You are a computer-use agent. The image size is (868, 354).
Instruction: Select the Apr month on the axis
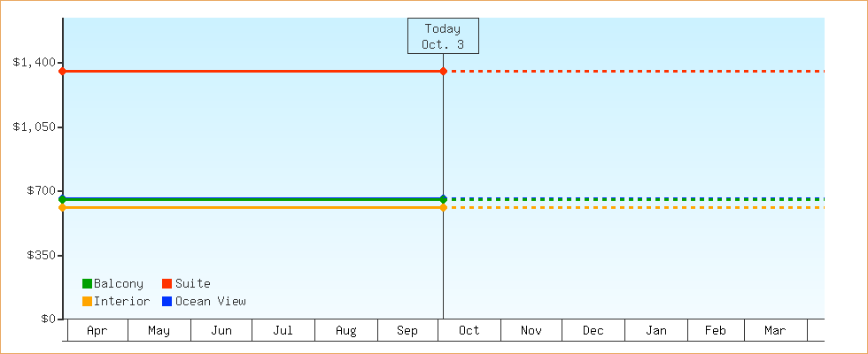(97, 330)
